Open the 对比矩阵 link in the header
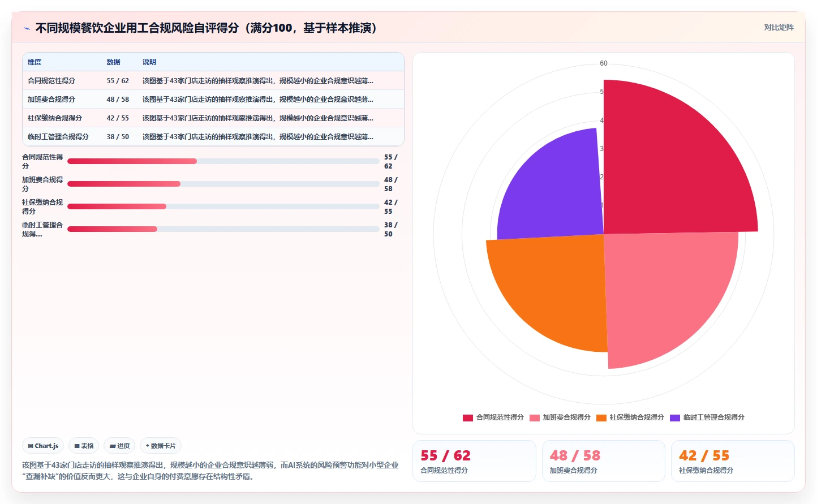The height and width of the screenshot is (504, 817). (x=779, y=27)
